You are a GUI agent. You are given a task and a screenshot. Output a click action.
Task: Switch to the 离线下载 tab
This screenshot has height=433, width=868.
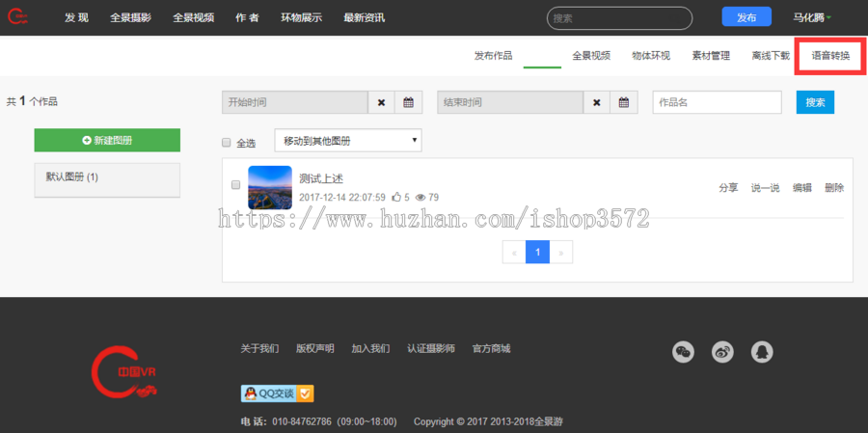(x=771, y=55)
